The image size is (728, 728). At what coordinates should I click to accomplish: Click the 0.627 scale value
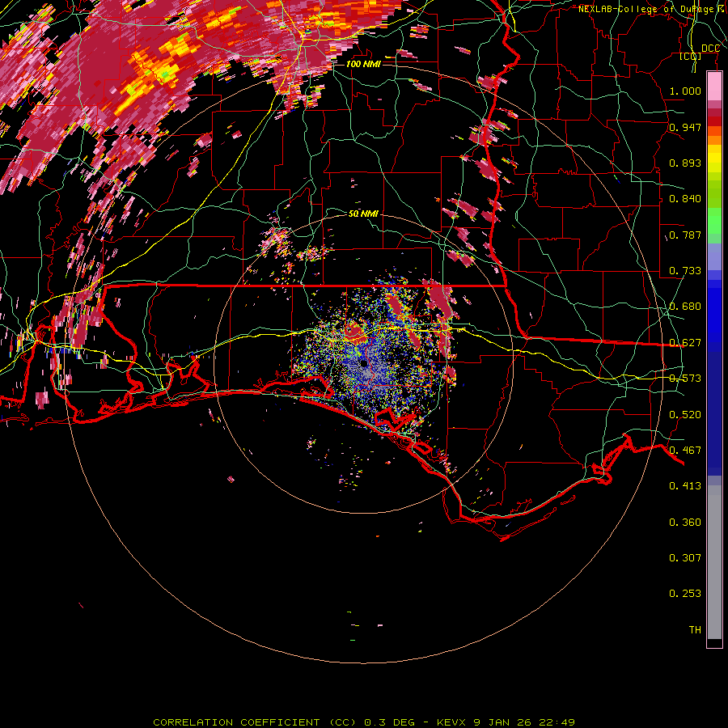(685, 343)
